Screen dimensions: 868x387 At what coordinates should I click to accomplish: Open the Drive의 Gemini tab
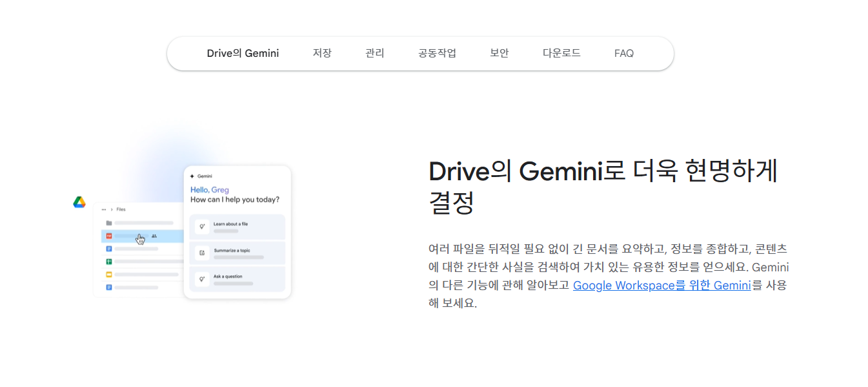[x=243, y=53]
